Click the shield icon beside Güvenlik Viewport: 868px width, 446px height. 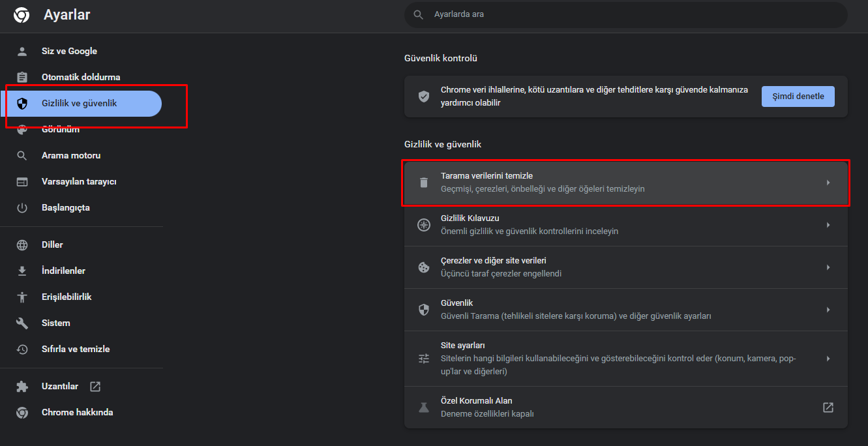(423, 309)
